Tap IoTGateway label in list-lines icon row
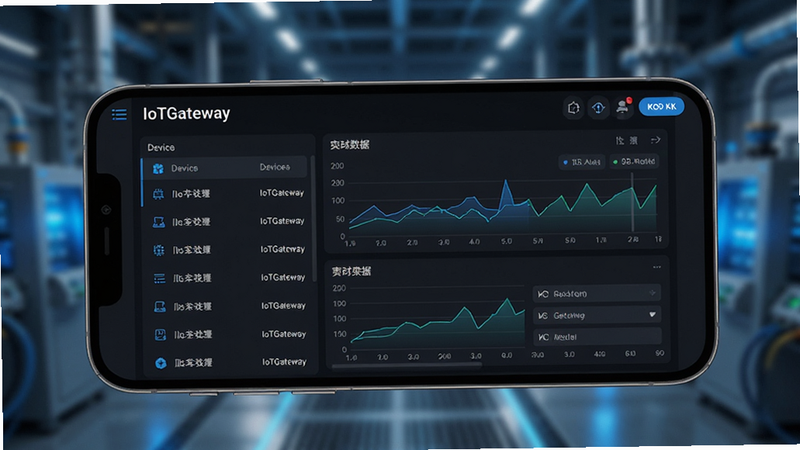 click(x=283, y=278)
